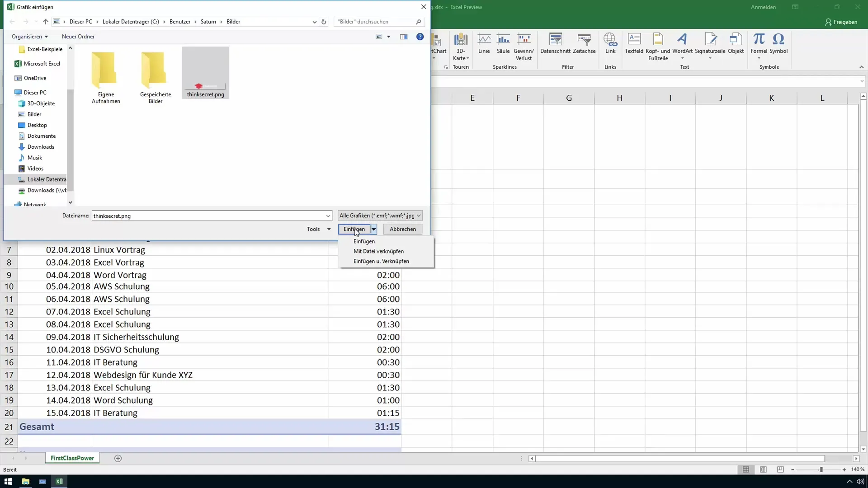Open the Organisieren menu
This screenshot has height=488, width=868.
tap(30, 37)
